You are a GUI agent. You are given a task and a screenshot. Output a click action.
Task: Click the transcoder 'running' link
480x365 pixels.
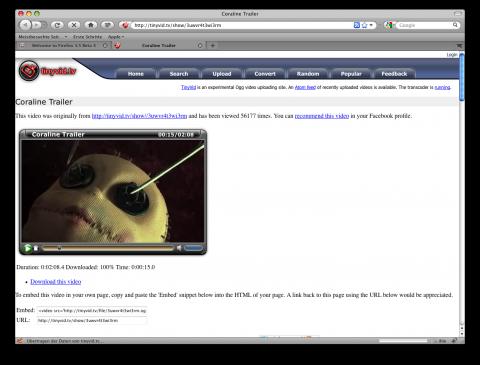[x=442, y=87]
